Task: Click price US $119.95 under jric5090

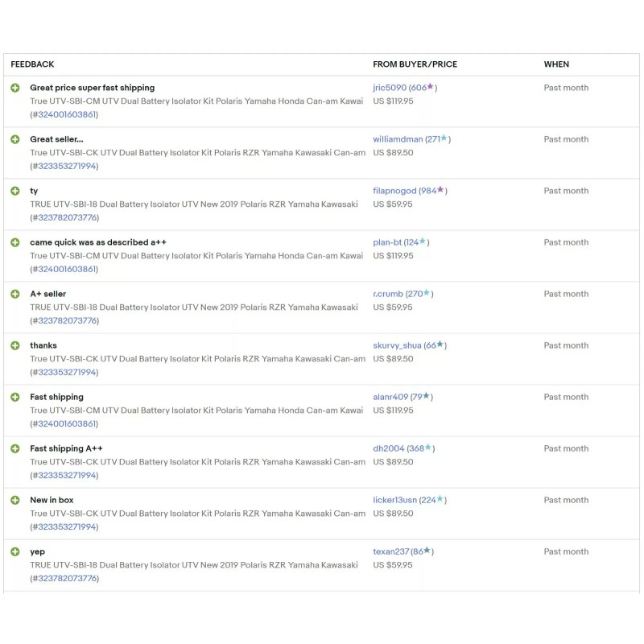Action: pos(393,101)
